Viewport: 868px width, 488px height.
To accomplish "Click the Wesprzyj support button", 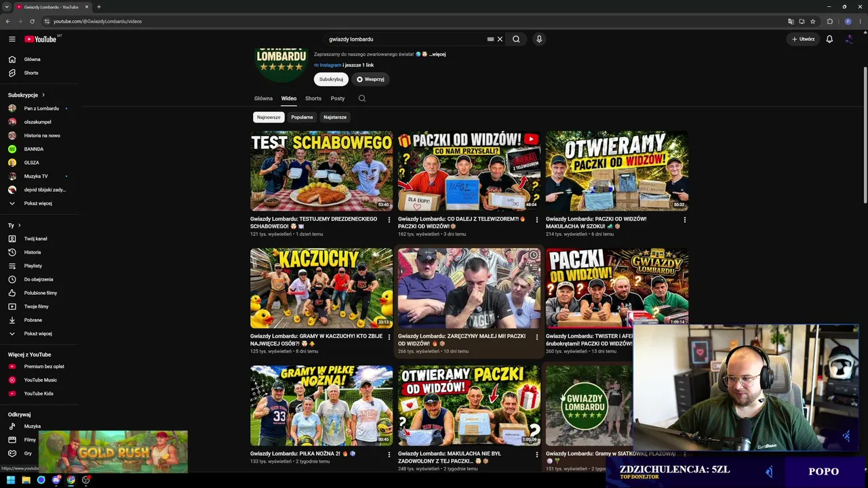I will point(370,79).
